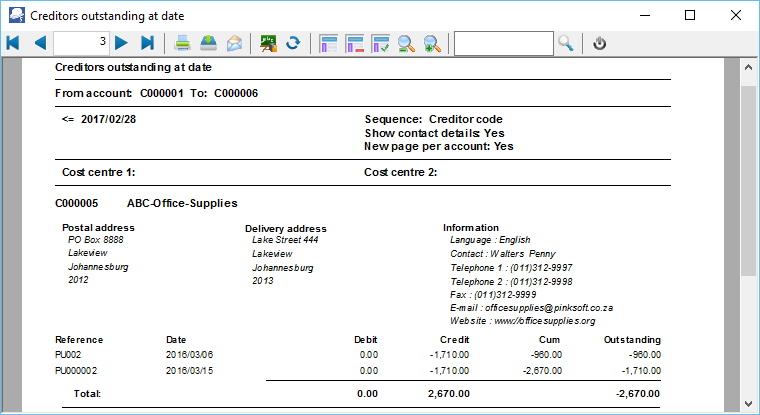Refresh the report
Viewport: 760px width, 415px height.
(294, 43)
